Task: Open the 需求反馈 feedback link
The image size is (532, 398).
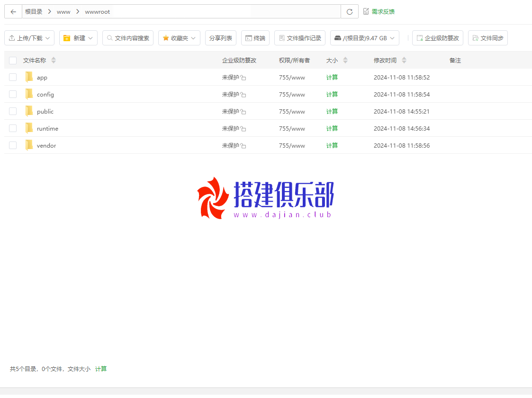Action: point(379,11)
